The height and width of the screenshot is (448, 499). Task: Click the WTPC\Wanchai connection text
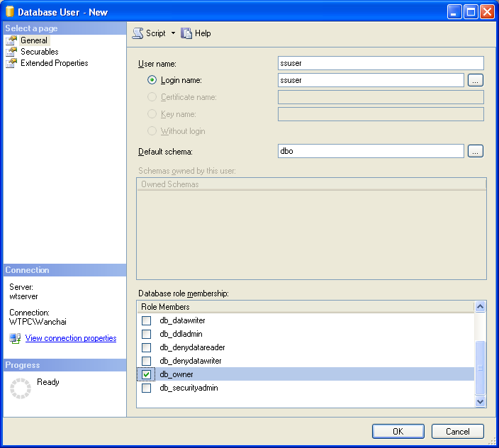[x=38, y=322]
